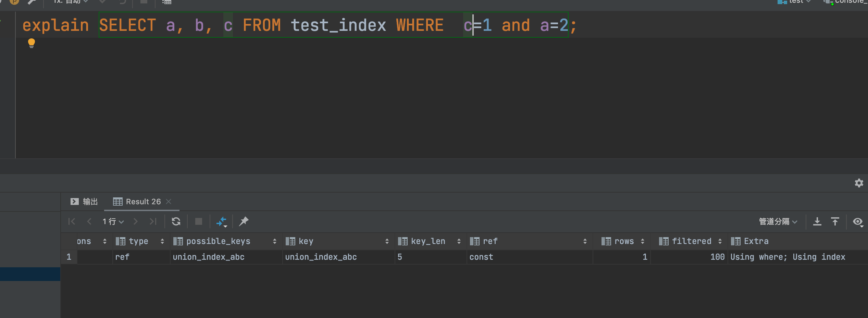This screenshot has height=318, width=868.
Task: Select the 'ref' cell under type
Action: click(x=141, y=257)
